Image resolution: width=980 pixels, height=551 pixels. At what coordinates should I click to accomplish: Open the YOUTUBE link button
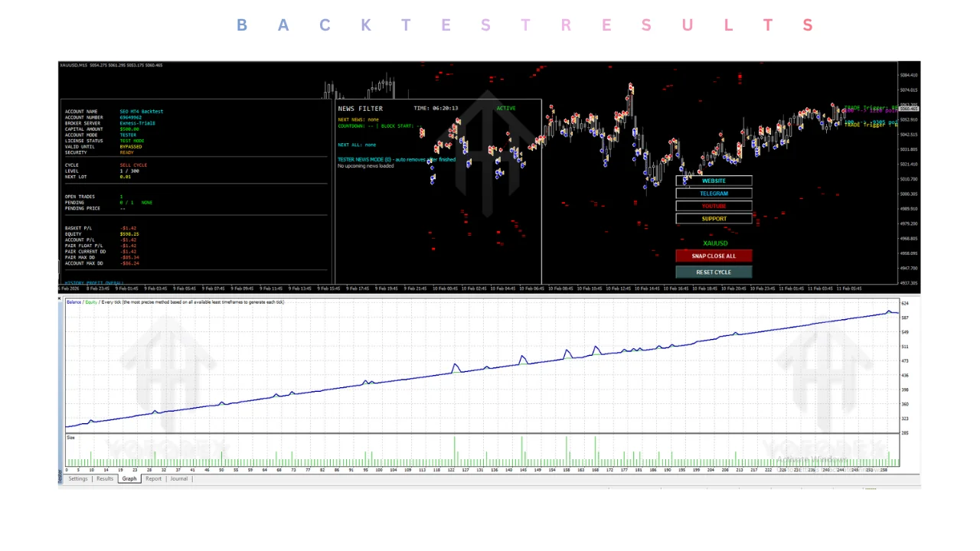coord(714,206)
